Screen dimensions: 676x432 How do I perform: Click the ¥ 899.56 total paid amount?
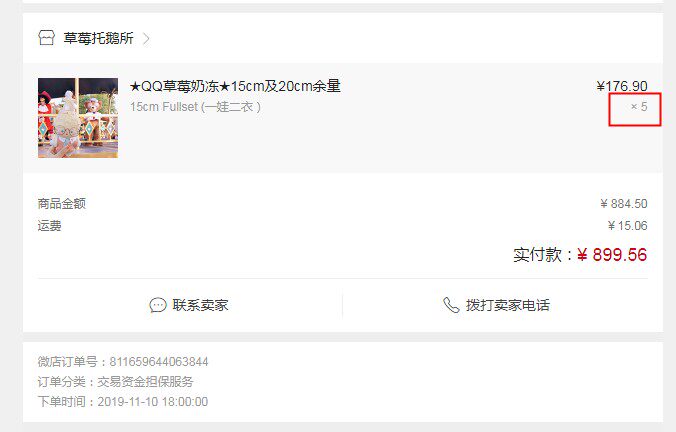pos(612,255)
